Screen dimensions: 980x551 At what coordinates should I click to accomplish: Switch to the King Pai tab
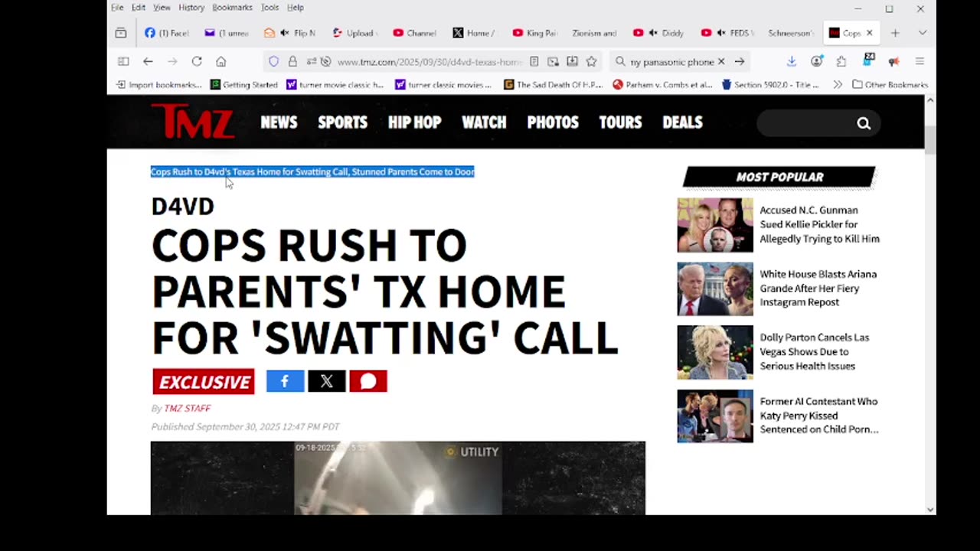click(534, 33)
